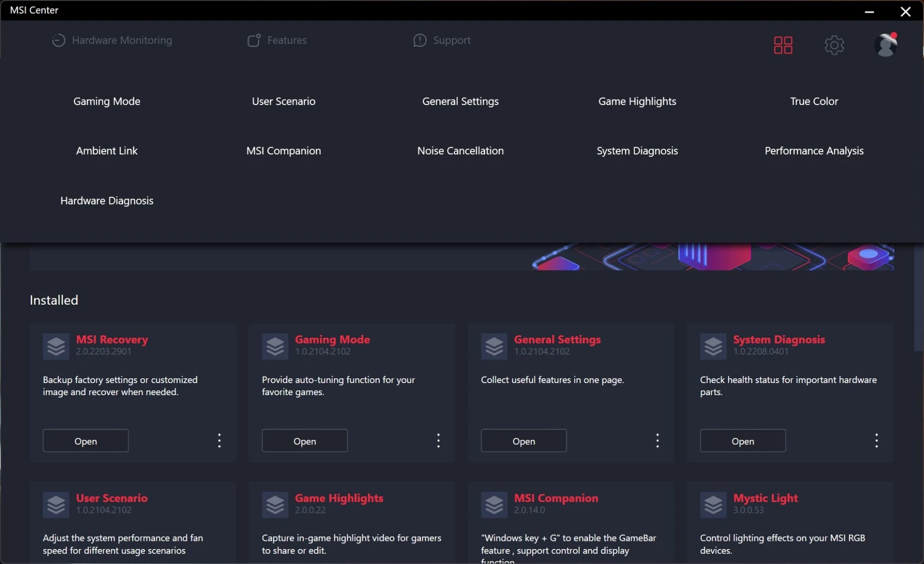The image size is (924, 564).
Task: Open the Gaming Mode app
Action: (x=305, y=441)
